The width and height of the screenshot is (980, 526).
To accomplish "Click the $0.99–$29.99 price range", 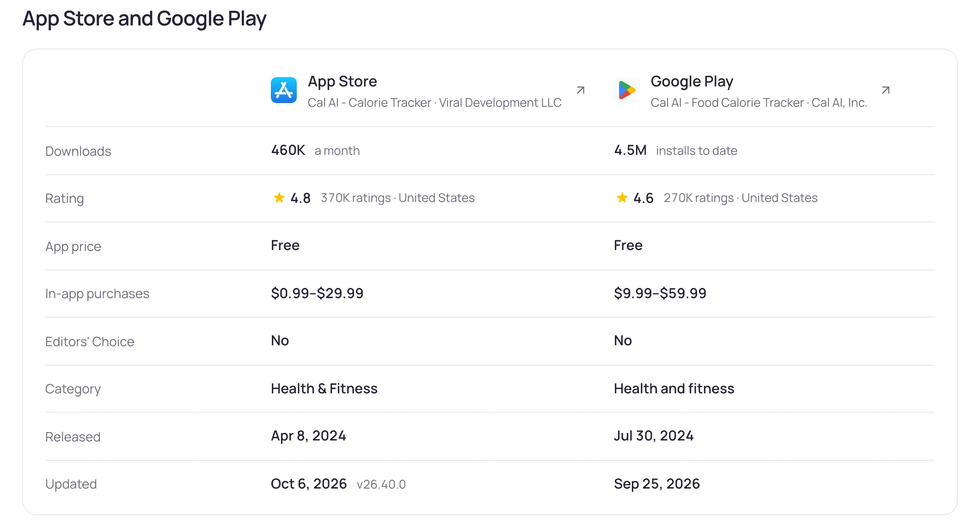I will click(317, 294).
